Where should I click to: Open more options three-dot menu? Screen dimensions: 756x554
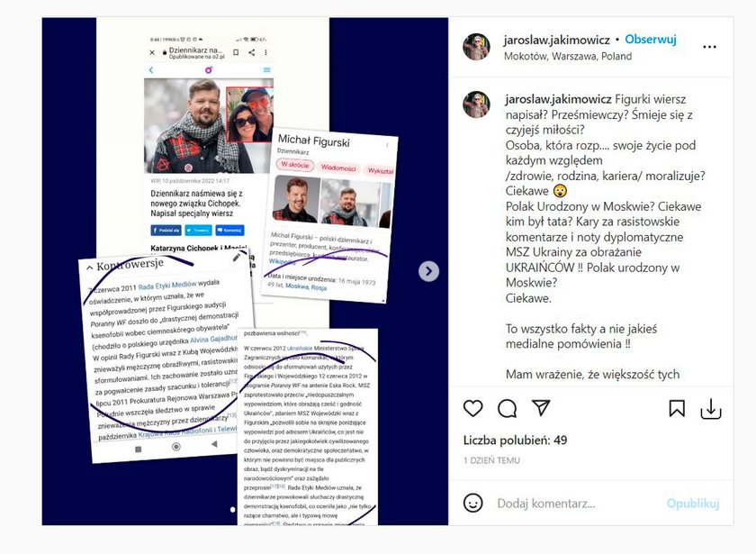coord(709,47)
